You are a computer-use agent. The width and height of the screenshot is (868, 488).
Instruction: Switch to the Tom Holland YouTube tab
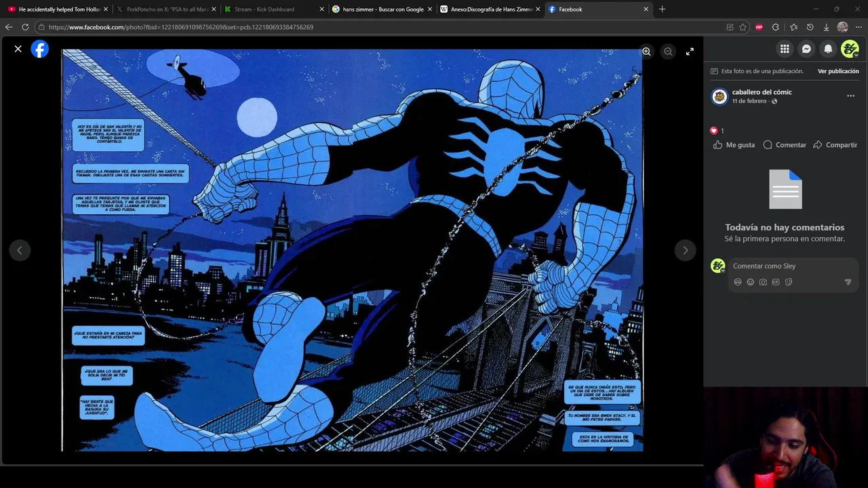click(x=56, y=9)
